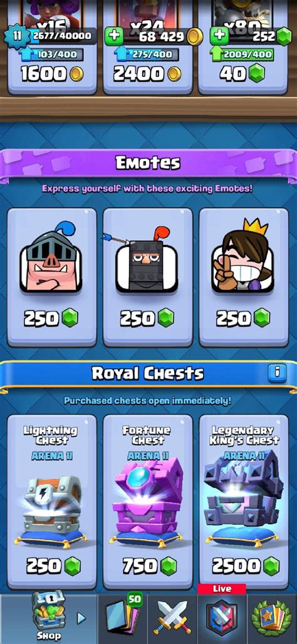The width and height of the screenshot is (297, 644).
Task: Tap the player level 11 star badge
Action: 17,36
